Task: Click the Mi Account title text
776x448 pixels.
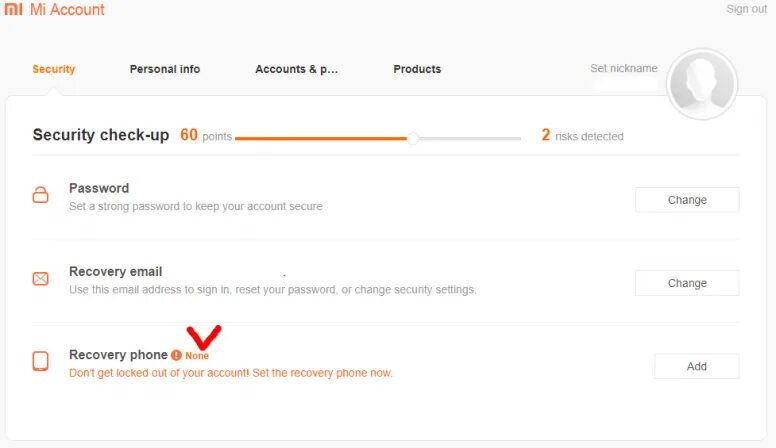Action: [67, 10]
